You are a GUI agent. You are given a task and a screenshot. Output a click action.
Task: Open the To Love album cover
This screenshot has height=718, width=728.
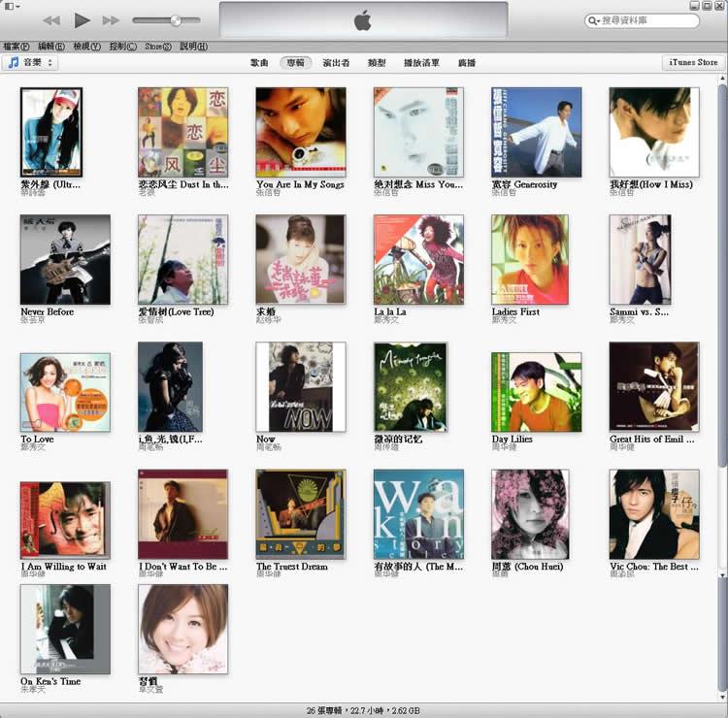click(65, 392)
